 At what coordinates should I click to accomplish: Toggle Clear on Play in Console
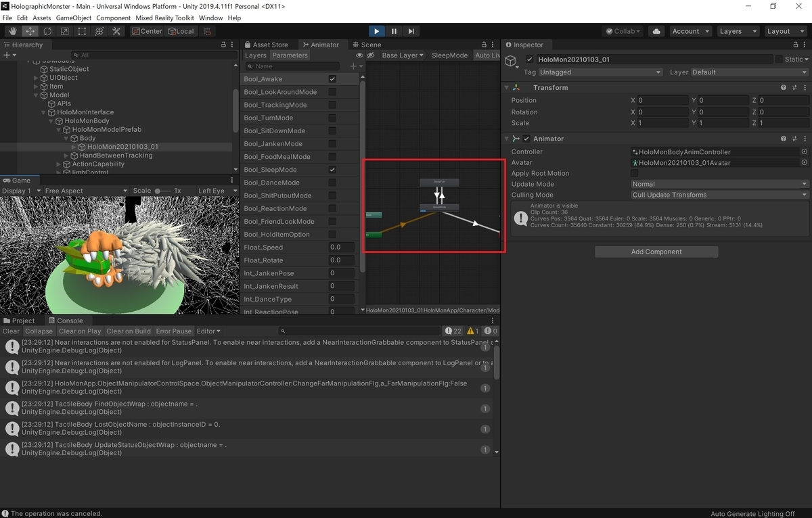[x=80, y=331]
